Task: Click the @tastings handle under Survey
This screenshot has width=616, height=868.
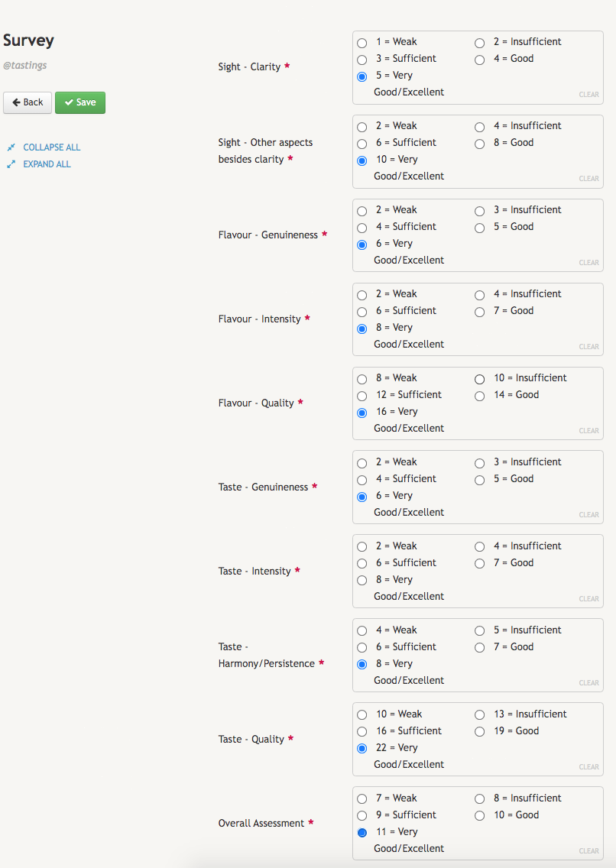Action: (25, 66)
